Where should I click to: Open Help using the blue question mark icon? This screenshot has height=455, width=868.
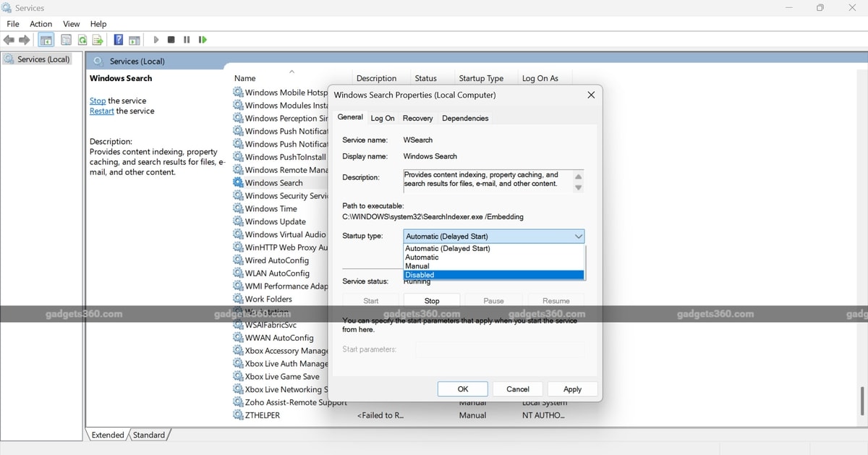pos(118,40)
